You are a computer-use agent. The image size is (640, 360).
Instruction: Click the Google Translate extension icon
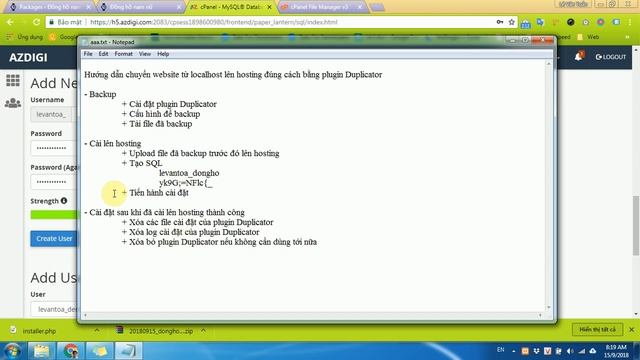[540, 22]
